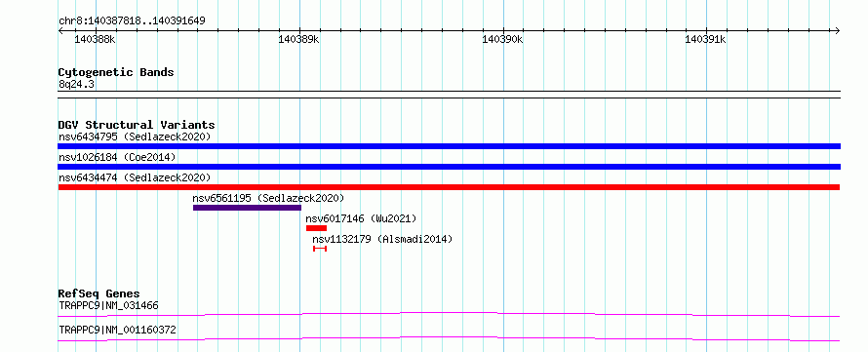The image size is (868, 352).
Task: Click the TRAPPC9|NM_001160372 transcript label
Action: point(117,330)
